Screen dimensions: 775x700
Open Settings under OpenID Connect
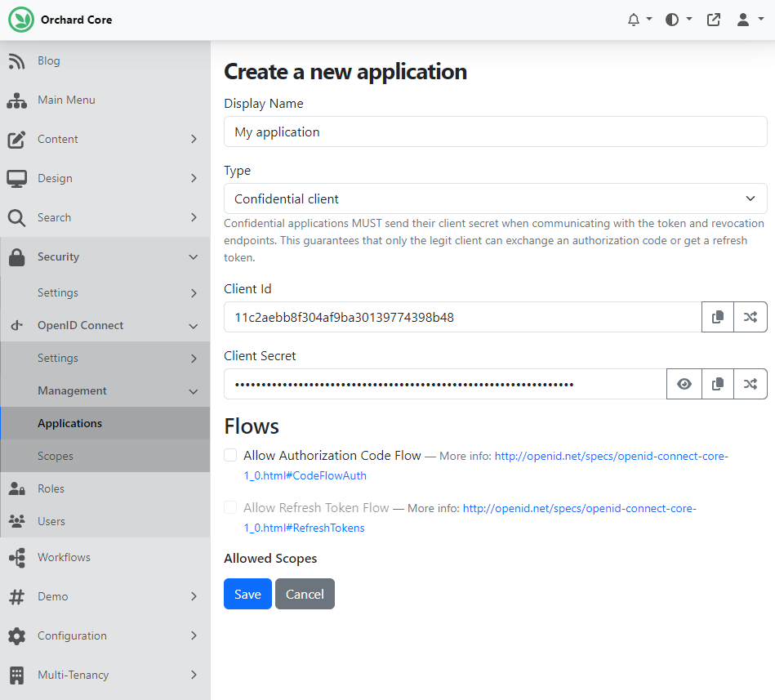pos(105,358)
